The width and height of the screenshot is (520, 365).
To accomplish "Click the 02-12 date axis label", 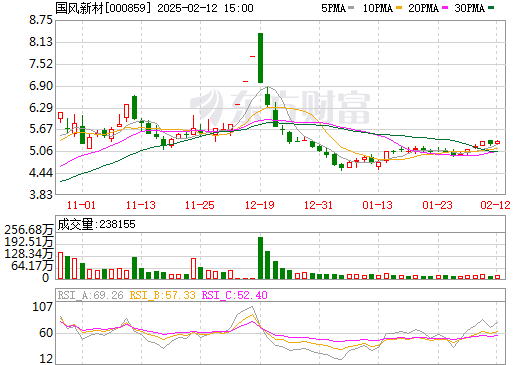I will coord(495,205).
